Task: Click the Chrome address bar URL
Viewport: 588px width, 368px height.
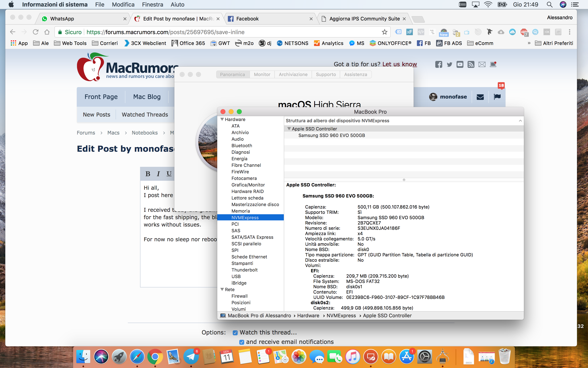Action: 165,32
